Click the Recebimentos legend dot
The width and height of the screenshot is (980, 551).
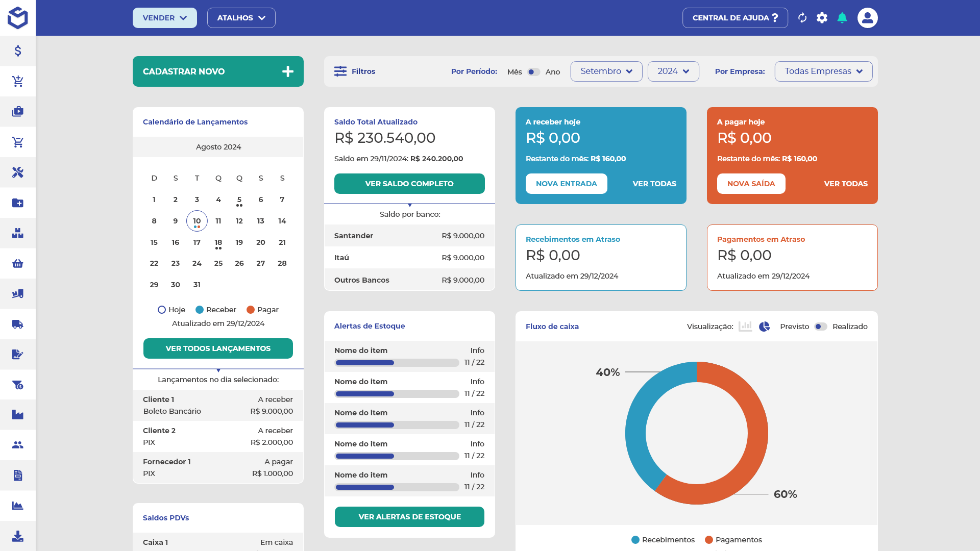pyautogui.click(x=635, y=540)
